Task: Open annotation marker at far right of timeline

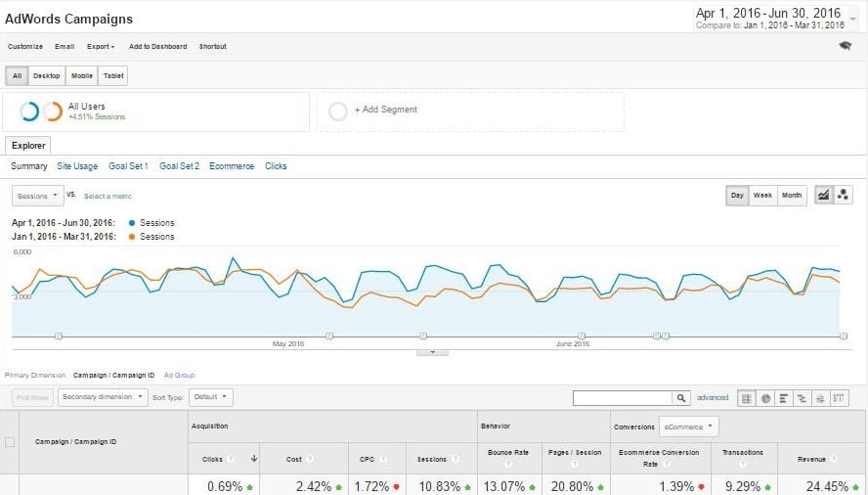Action: [x=844, y=336]
